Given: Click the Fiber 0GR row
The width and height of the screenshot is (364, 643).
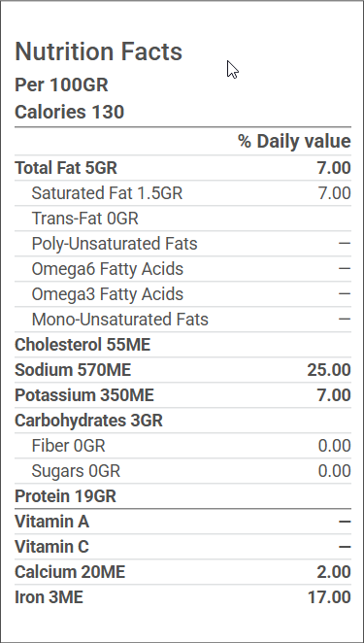Looking at the screenshot, I should coord(182,446).
